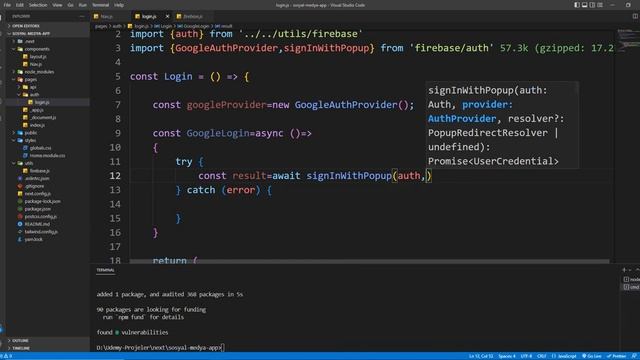640x360 pixels.
Task: Toggle secondary side bar layout icon
Action: (x=592, y=5)
